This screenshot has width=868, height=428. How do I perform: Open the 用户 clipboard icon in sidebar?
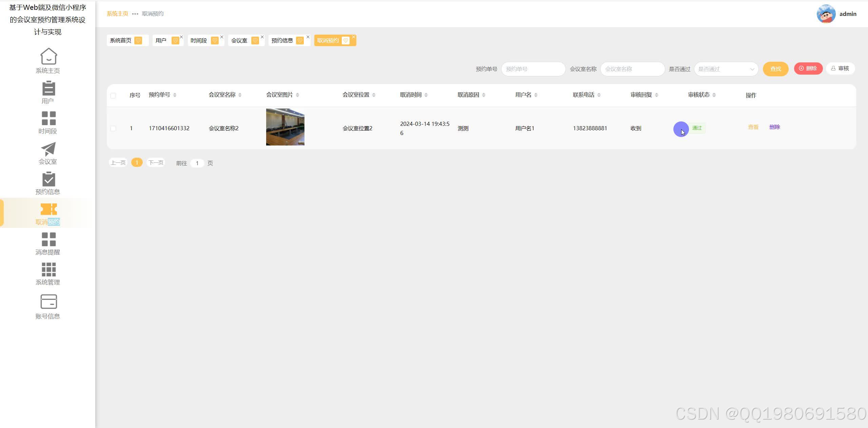click(48, 88)
